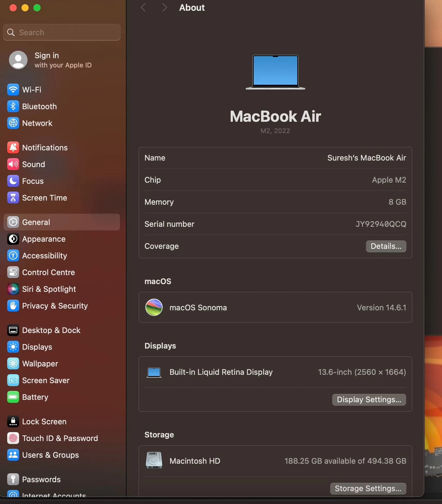Open Storage Settings button
Viewport: 442px width, 504px height.
tap(368, 489)
